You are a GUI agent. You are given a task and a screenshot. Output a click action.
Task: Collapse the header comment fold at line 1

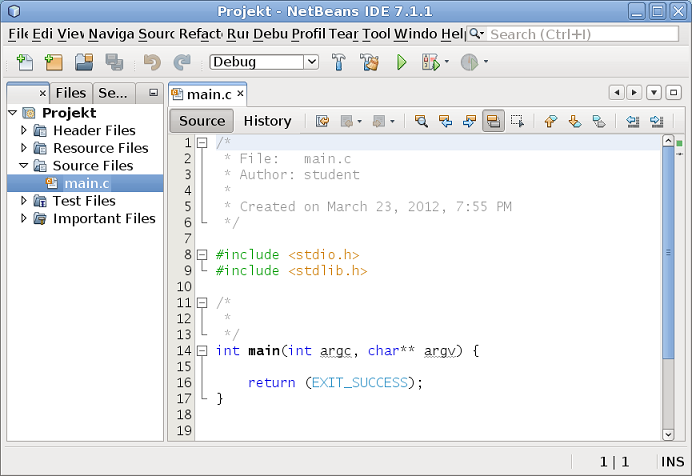(x=202, y=142)
